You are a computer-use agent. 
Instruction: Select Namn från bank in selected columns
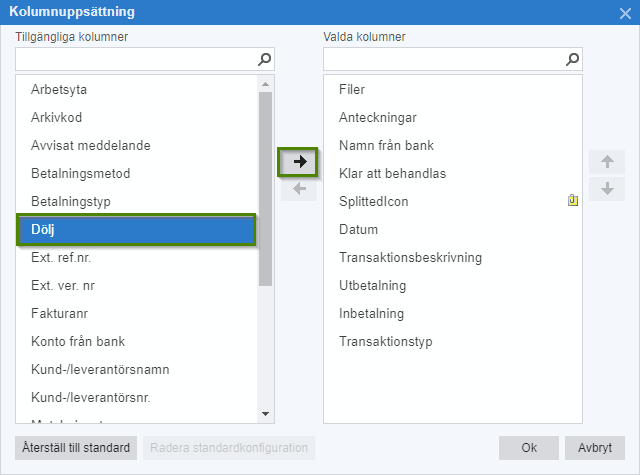pos(386,146)
